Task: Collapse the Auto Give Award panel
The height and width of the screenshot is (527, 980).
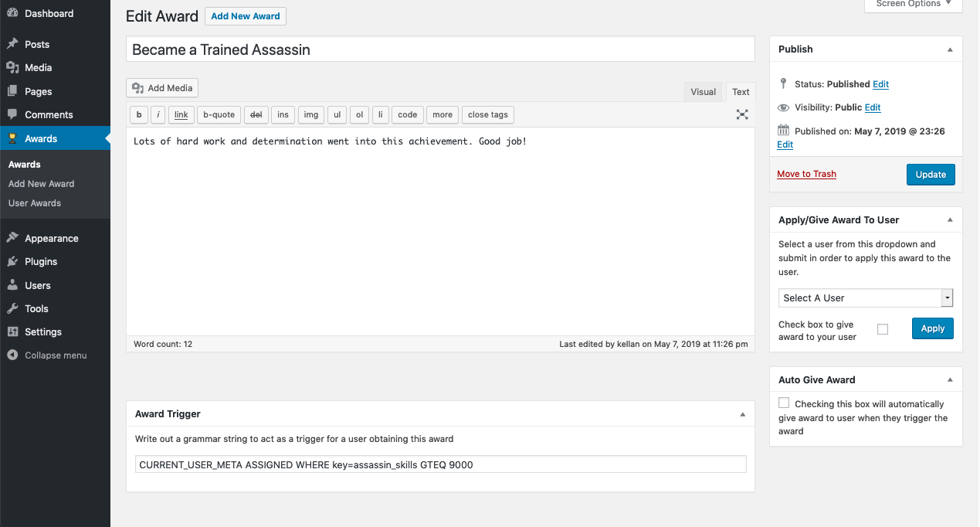Action: click(x=950, y=379)
